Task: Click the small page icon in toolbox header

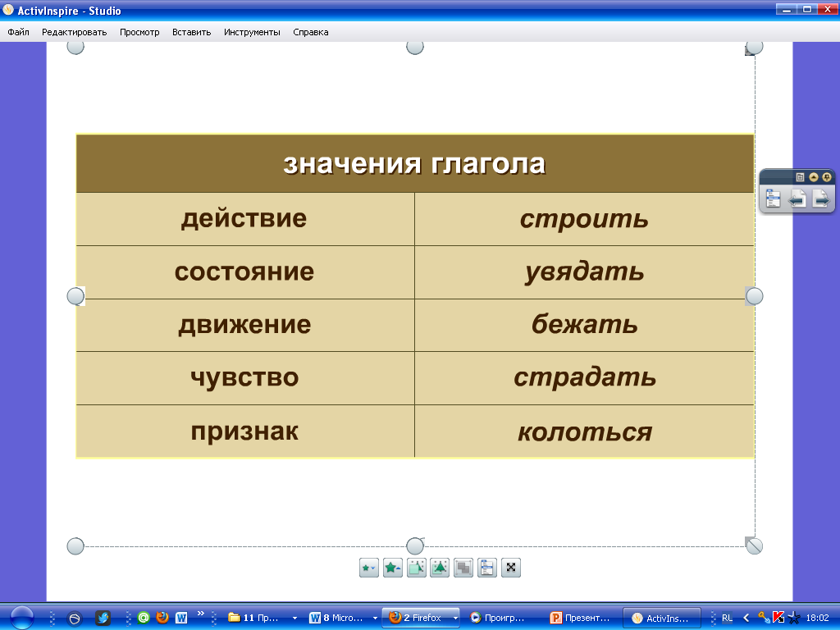Action: click(801, 177)
